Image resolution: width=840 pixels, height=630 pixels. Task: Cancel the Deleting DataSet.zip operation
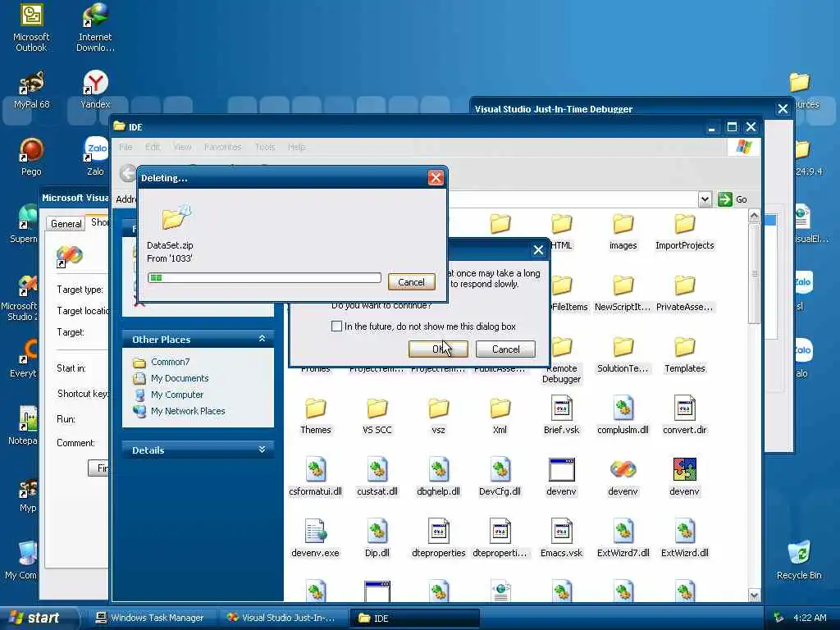[x=412, y=282]
